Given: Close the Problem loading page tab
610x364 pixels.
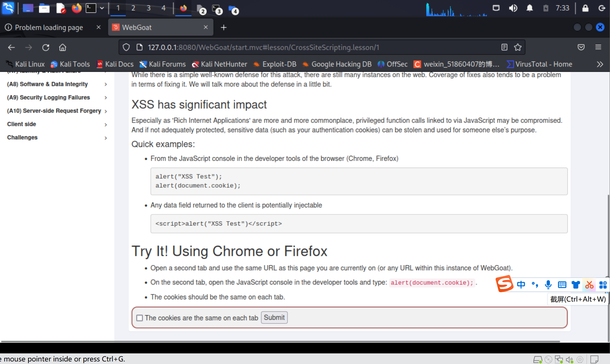Looking at the screenshot, I should click(x=98, y=27).
